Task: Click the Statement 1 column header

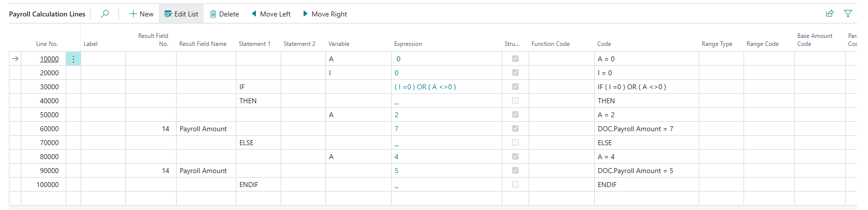Action: click(x=254, y=44)
